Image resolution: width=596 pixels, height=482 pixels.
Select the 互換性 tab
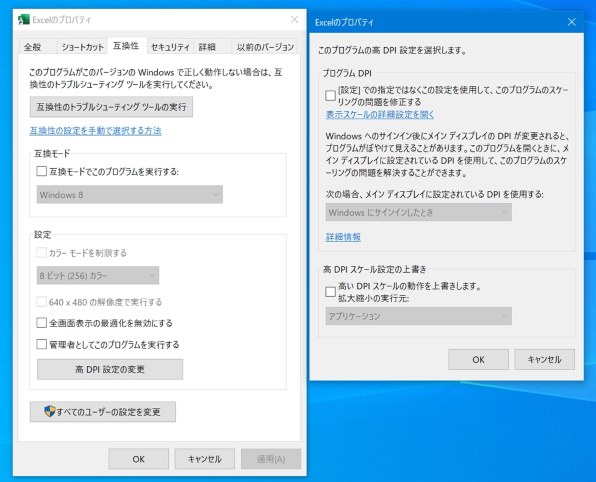(x=126, y=46)
